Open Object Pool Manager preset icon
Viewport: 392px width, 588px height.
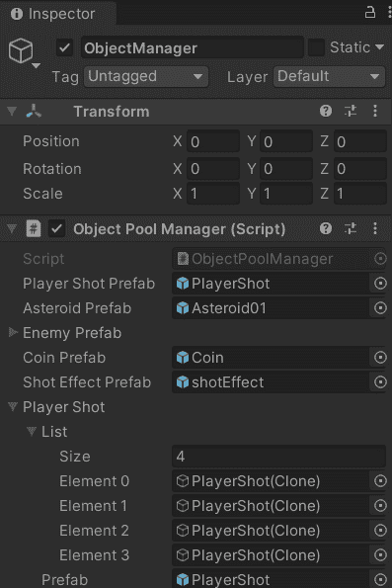[x=351, y=228]
